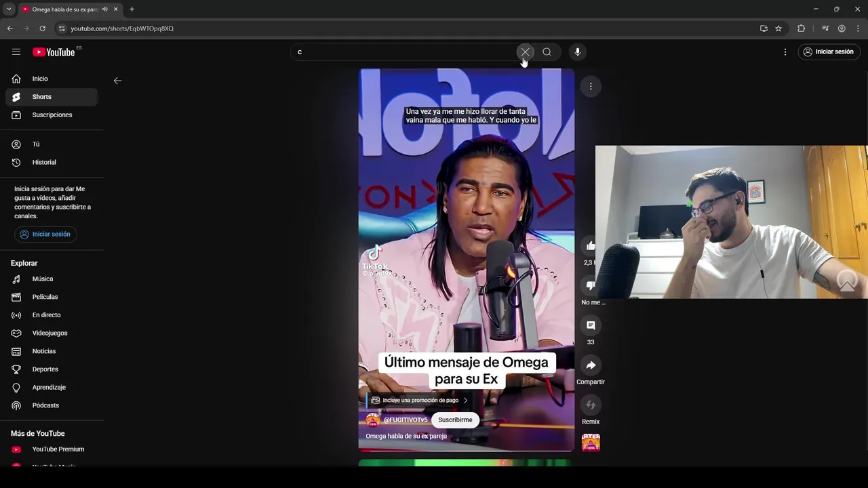
Task: Mute the tab via speaker icon
Action: 104,9
